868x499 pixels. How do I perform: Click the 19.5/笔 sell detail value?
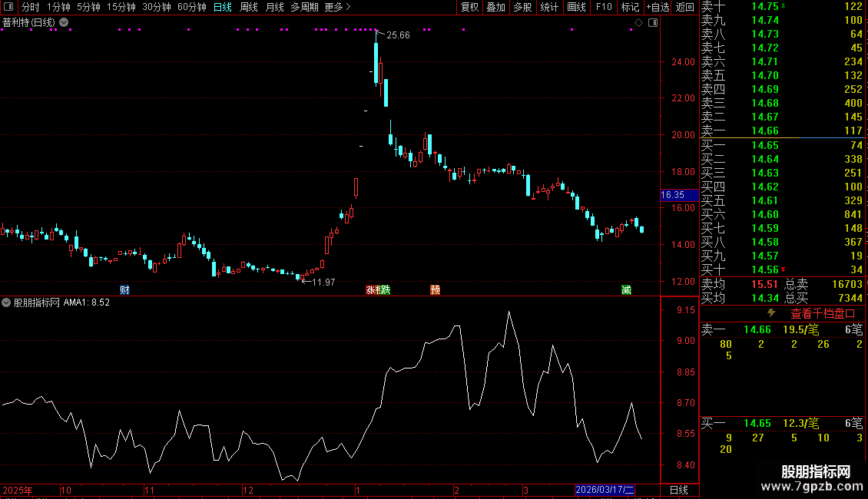801,329
